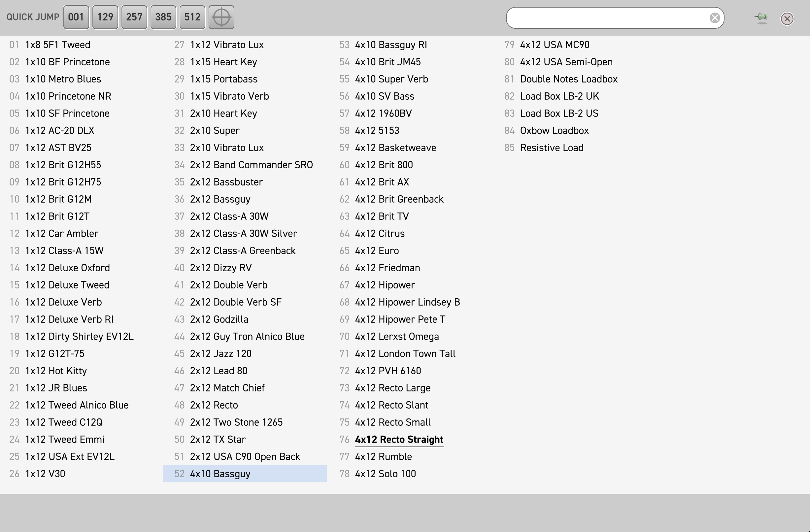
Task: Select highlighted 4x10 Bassguy entry
Action: coord(245,474)
